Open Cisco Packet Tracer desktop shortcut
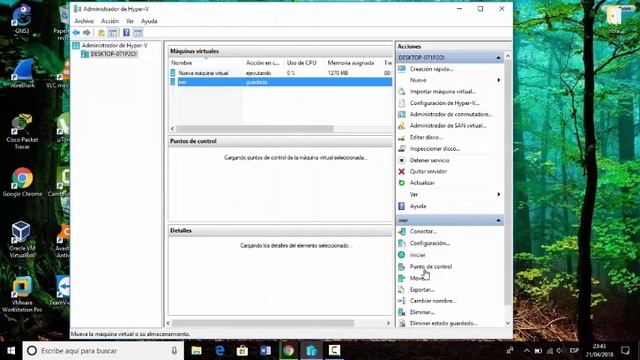 (x=22, y=131)
